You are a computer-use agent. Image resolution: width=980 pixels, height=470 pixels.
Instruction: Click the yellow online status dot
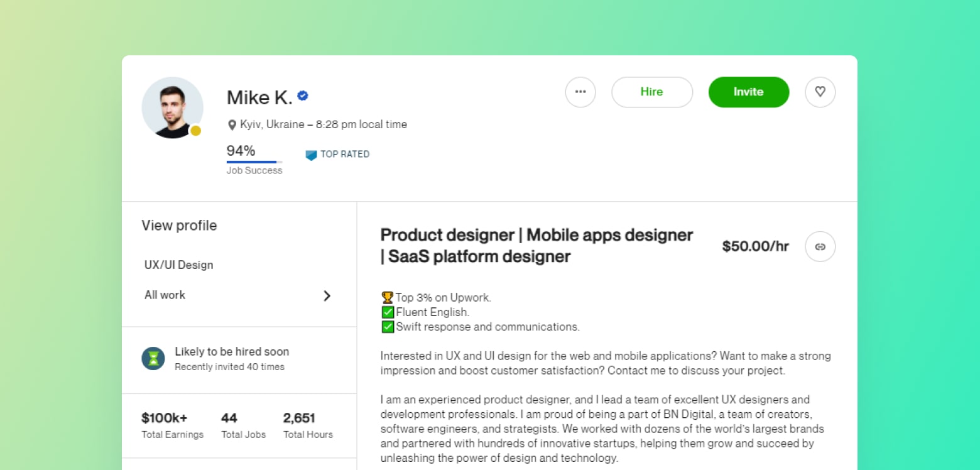tap(195, 131)
